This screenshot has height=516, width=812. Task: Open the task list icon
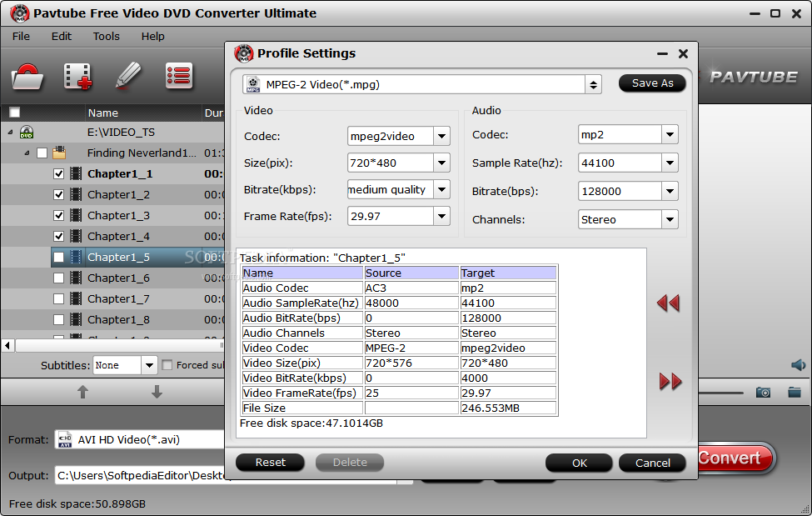point(179,76)
